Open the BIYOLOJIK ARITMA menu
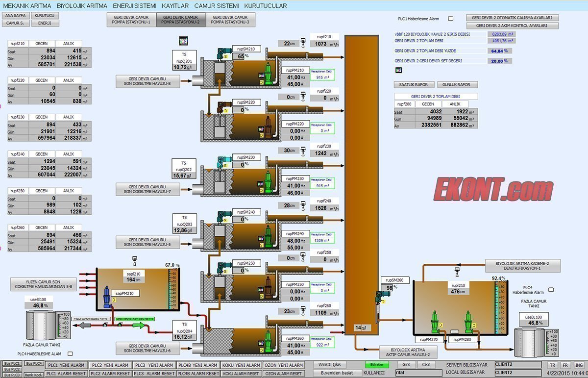This screenshot has height=378, width=588. (82, 6)
